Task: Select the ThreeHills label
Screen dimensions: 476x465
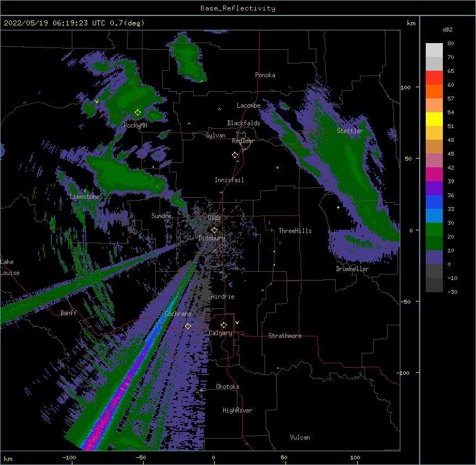Action: [295, 231]
